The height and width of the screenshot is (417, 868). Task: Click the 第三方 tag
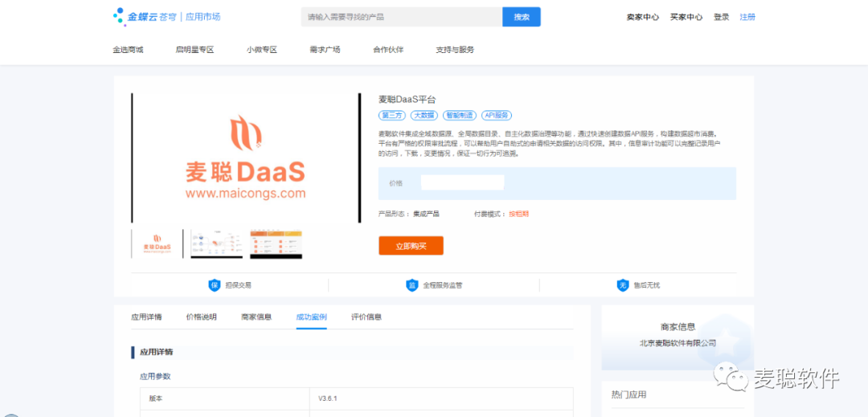point(392,116)
